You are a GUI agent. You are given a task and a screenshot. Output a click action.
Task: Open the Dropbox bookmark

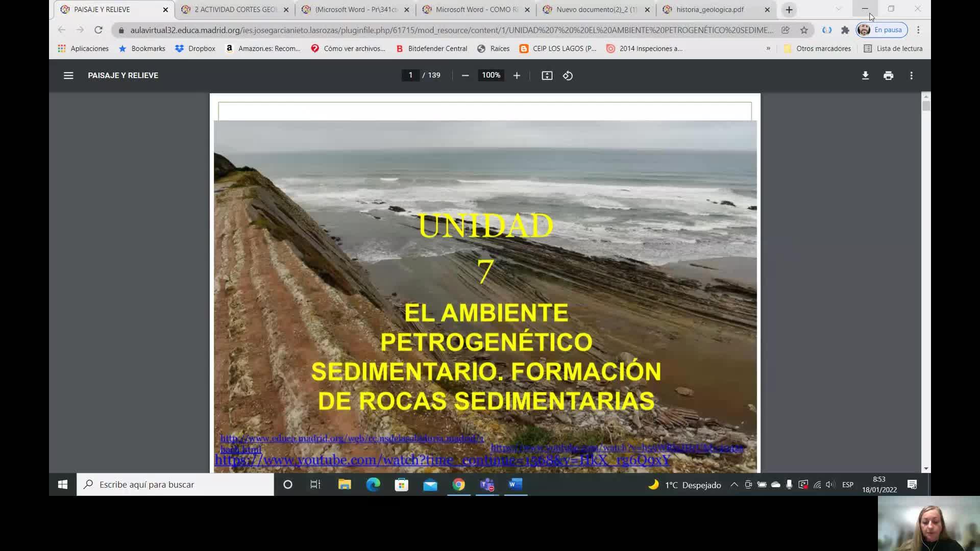pyautogui.click(x=195, y=48)
